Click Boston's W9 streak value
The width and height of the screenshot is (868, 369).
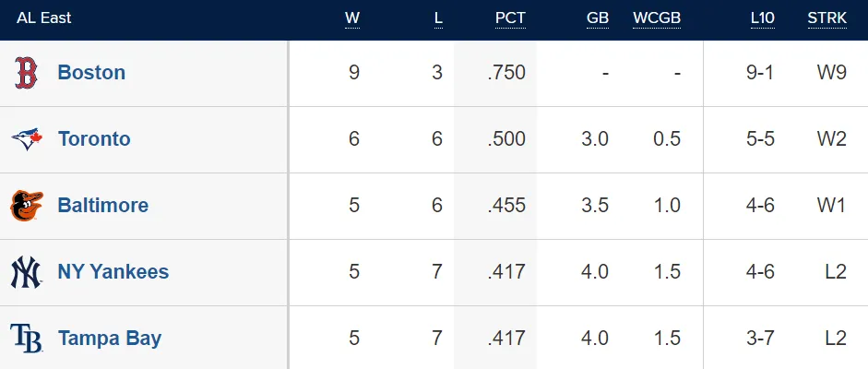point(831,73)
